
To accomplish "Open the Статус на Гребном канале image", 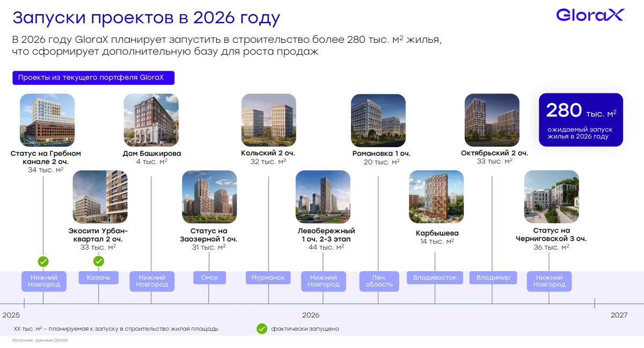I will [47, 120].
